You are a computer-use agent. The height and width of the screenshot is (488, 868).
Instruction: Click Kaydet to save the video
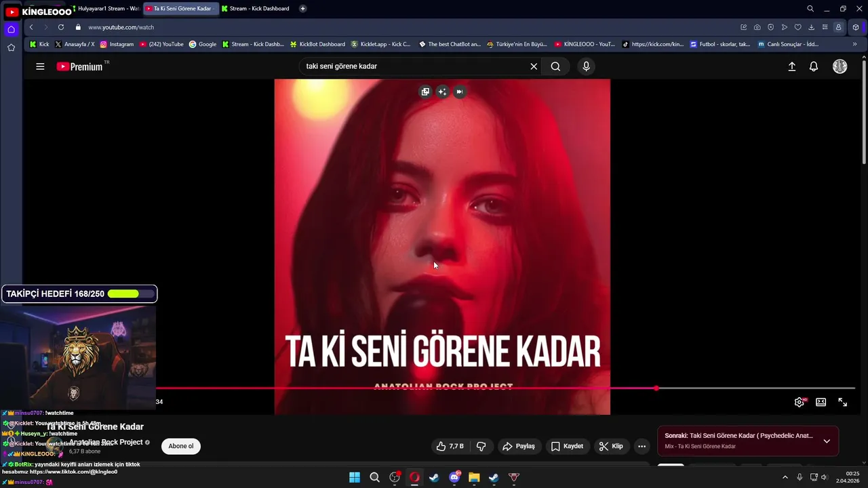(x=567, y=446)
